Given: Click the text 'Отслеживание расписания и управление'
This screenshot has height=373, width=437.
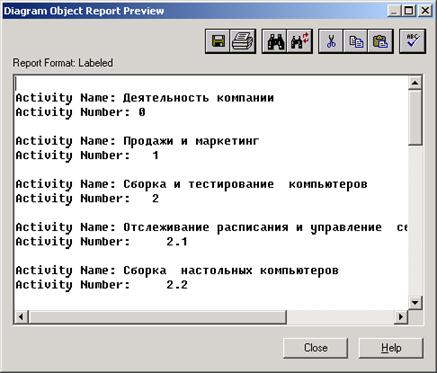Looking at the screenshot, I should click(x=253, y=227).
